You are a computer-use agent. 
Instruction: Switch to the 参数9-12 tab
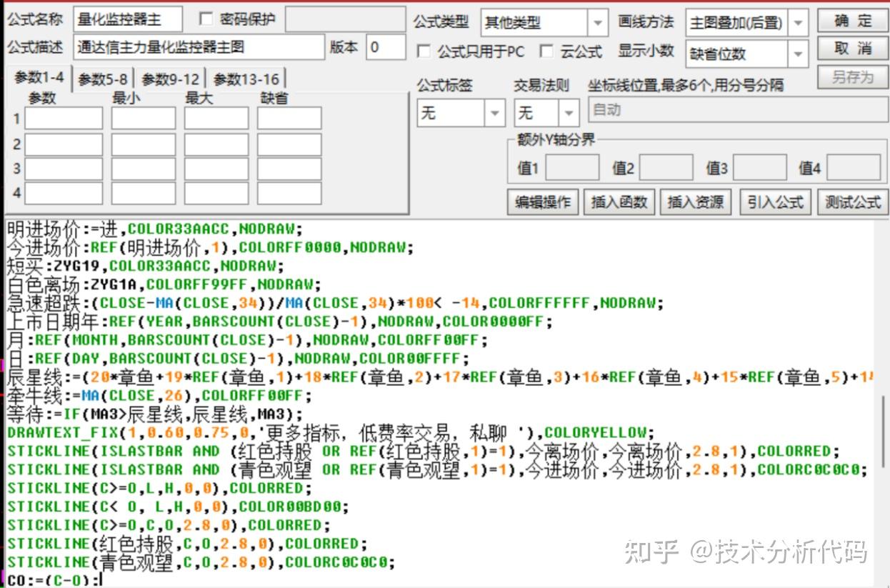170,79
